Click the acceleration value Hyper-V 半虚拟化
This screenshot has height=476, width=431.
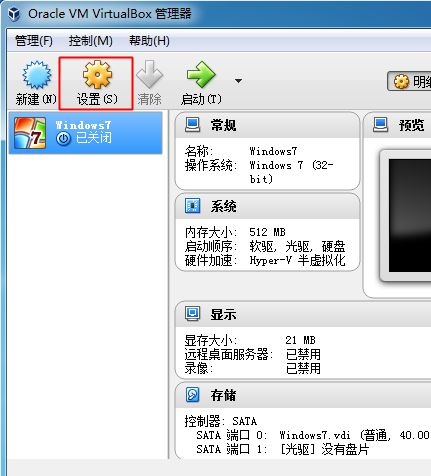pyautogui.click(x=297, y=260)
